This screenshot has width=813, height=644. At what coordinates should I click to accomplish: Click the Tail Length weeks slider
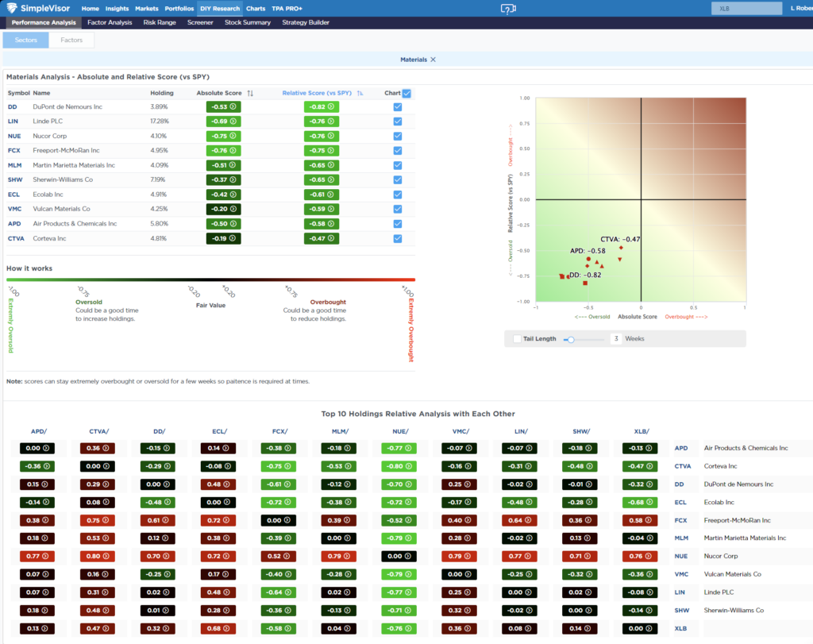(x=571, y=339)
